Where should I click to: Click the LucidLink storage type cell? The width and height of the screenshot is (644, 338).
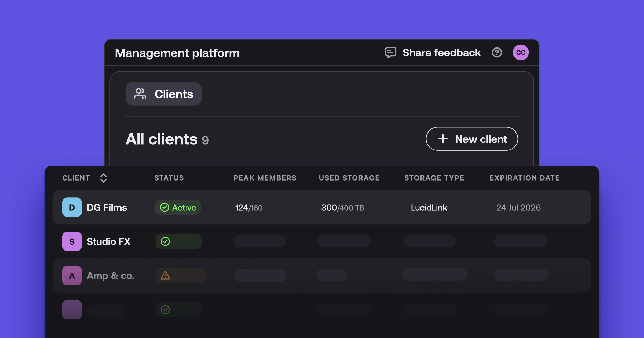(x=429, y=208)
